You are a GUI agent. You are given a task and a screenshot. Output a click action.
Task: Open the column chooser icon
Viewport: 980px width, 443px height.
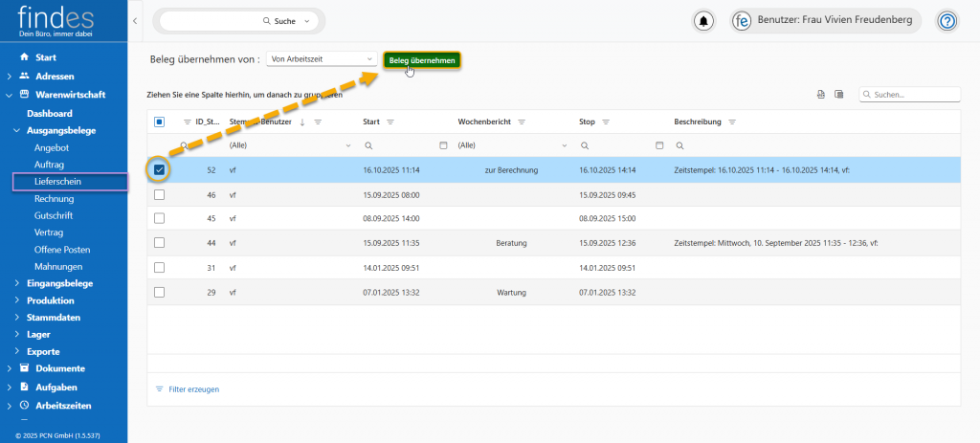[x=838, y=94]
